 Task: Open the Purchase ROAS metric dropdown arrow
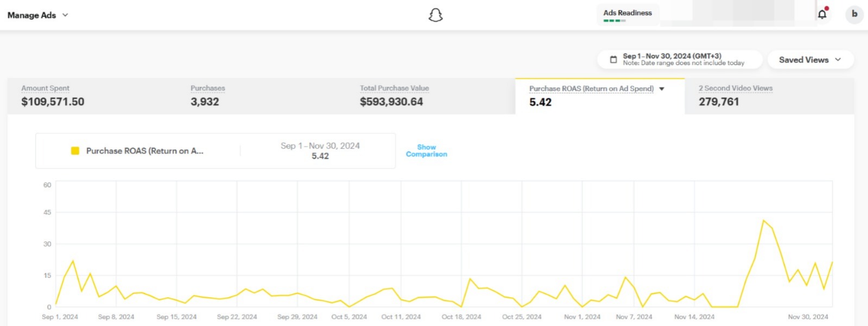(661, 89)
